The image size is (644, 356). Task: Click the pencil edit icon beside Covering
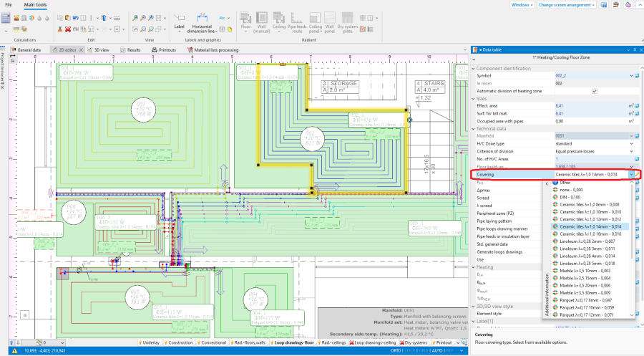pos(638,174)
